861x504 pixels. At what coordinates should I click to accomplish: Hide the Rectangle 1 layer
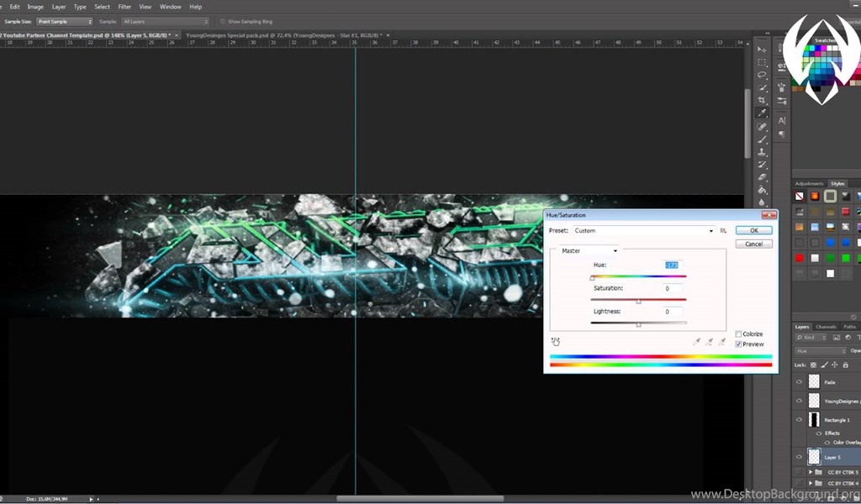pyautogui.click(x=800, y=420)
